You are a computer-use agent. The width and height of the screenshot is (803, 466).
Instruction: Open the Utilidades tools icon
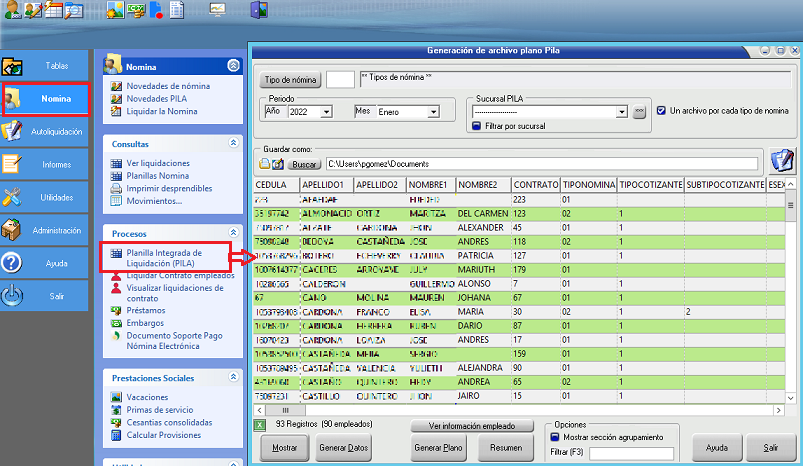13,197
